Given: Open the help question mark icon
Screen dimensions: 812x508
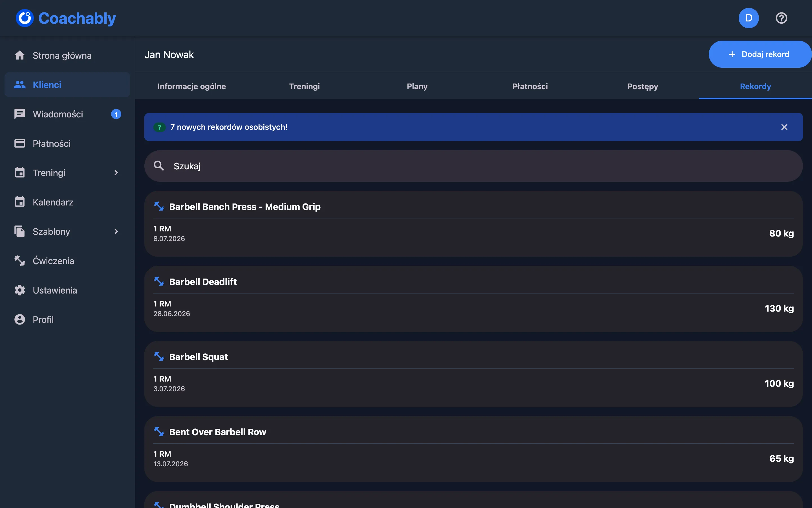Looking at the screenshot, I should (x=782, y=18).
